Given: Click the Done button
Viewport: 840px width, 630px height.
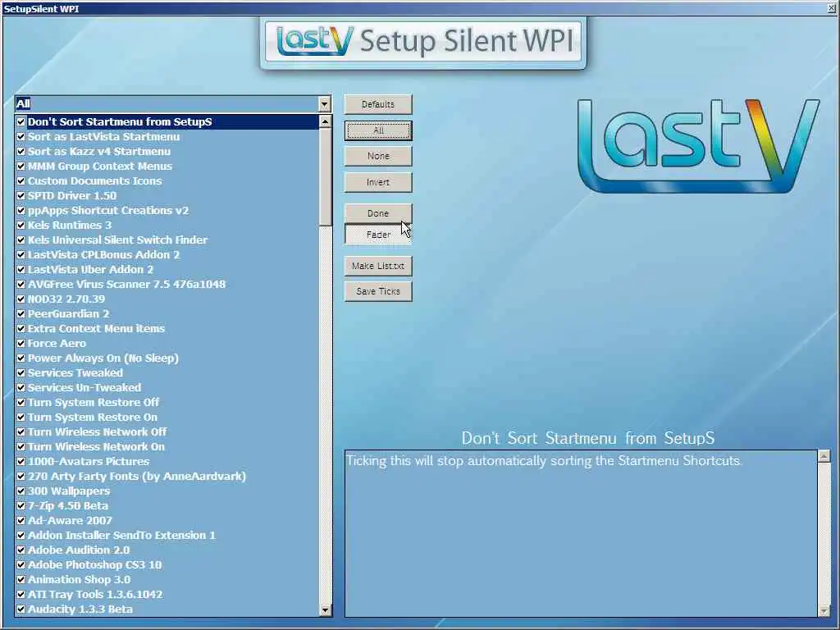Looking at the screenshot, I should (x=378, y=213).
